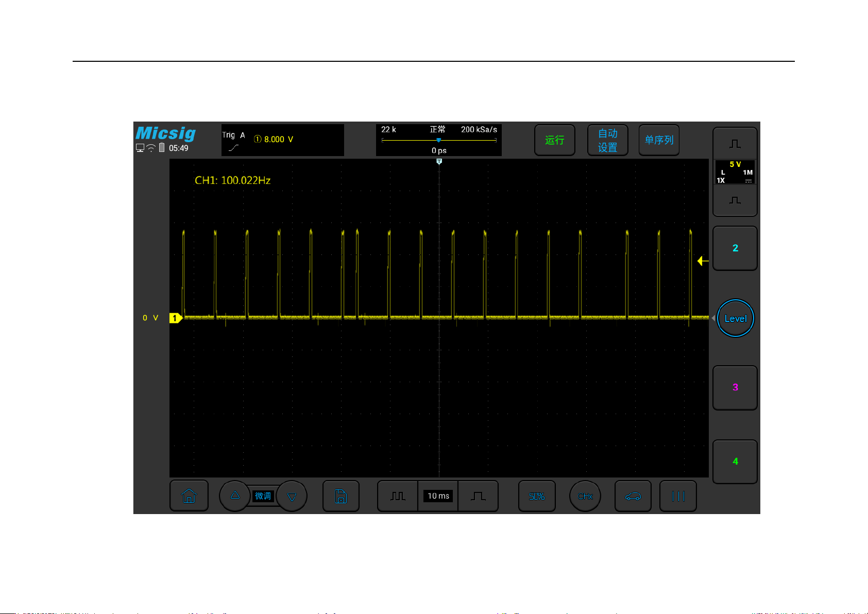Click the 0 ps horizontal delay value
Screen dimensions: 868x614
[x=439, y=150]
